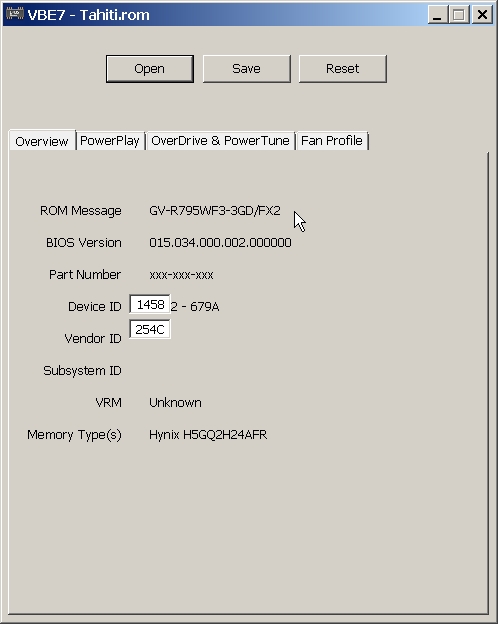This screenshot has width=498, height=624.
Task: Select BIOS version 015.034.000.002.000000 text
Action: click(220, 243)
